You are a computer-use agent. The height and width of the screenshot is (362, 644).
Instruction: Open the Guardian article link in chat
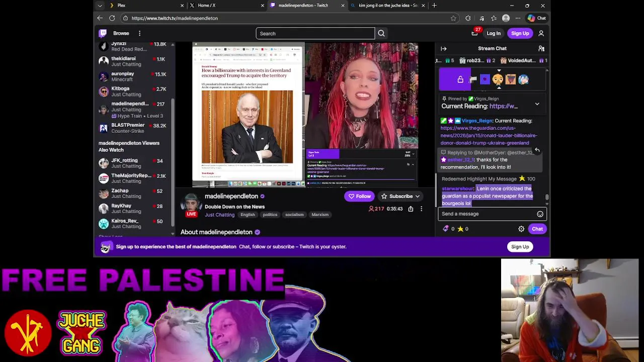489,136
